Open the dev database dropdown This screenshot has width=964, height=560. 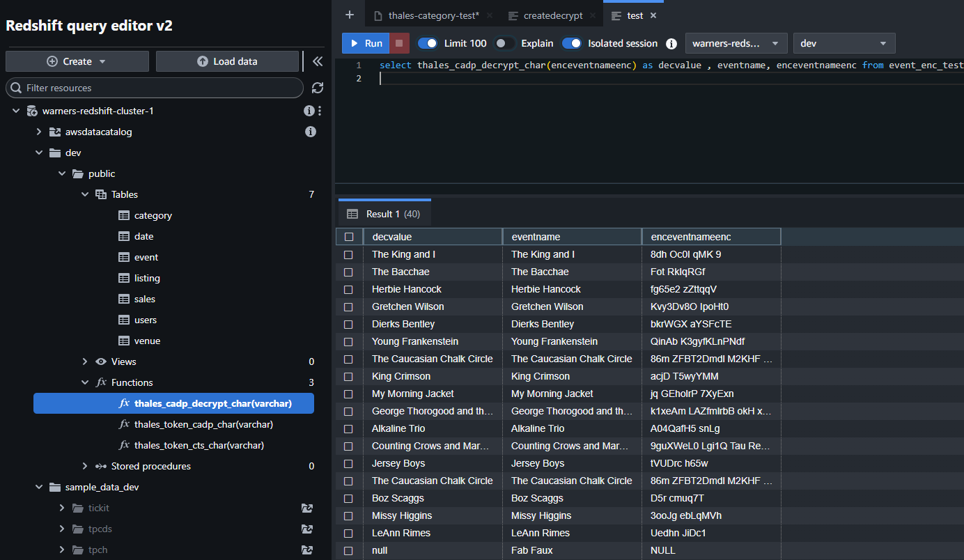tap(844, 43)
